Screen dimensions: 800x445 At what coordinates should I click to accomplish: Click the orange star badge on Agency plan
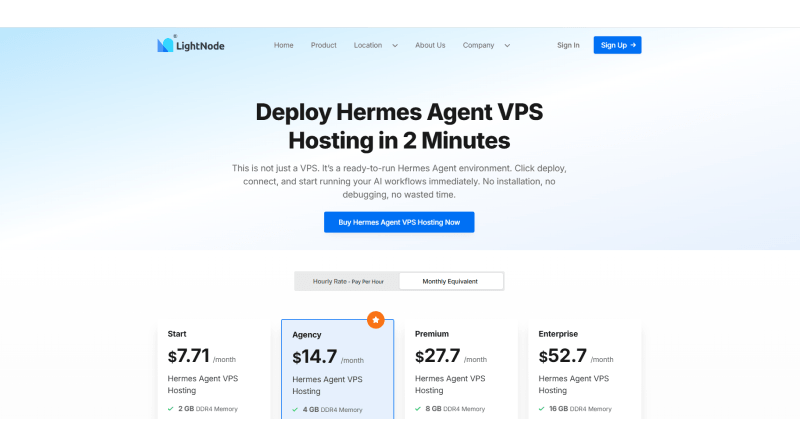coord(376,320)
